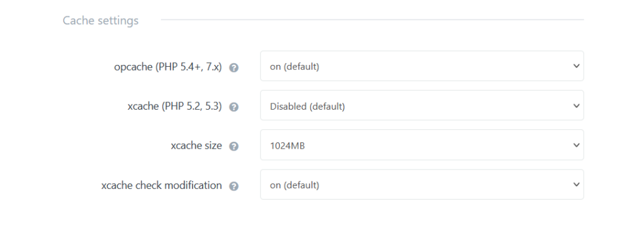Open the xcache size dropdown
The image size is (644, 230).
[422, 145]
